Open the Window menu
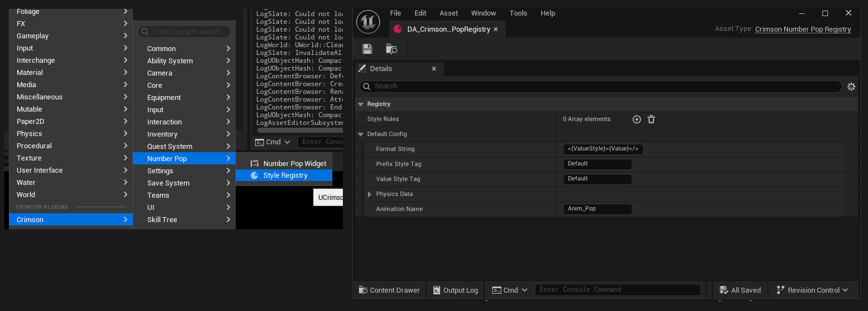 (484, 13)
